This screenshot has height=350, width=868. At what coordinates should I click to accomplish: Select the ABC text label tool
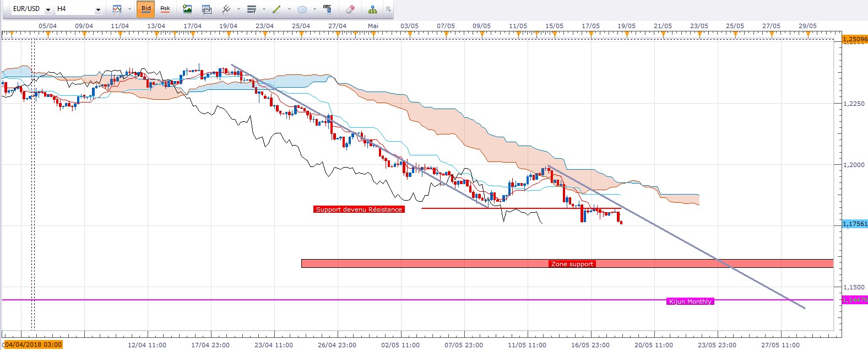pyautogui.click(x=327, y=9)
